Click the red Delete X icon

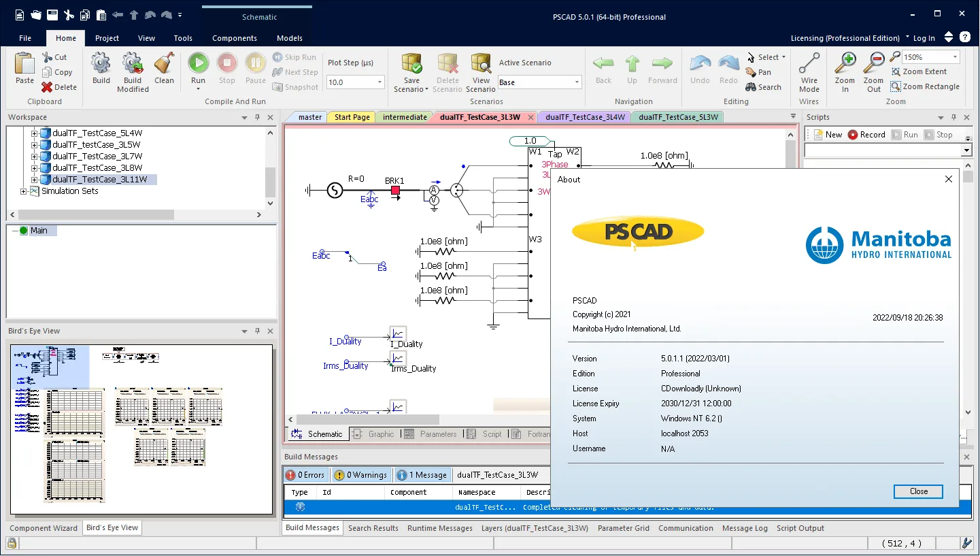click(x=47, y=87)
